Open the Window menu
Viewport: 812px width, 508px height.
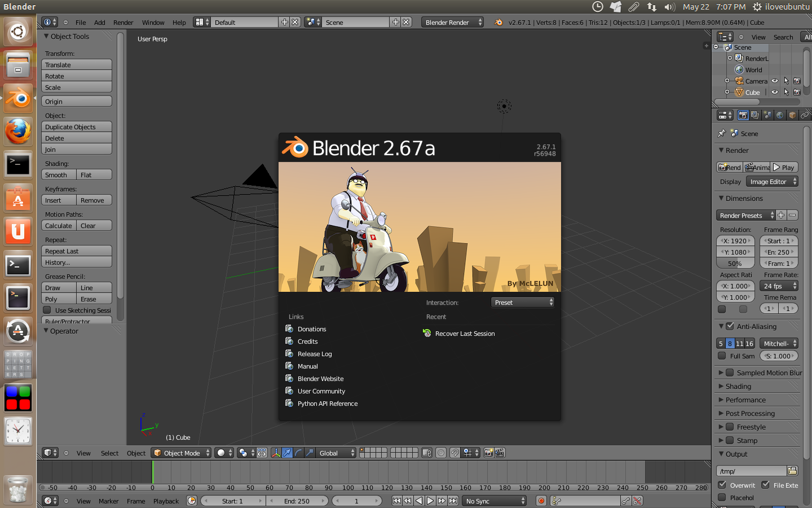(x=153, y=23)
